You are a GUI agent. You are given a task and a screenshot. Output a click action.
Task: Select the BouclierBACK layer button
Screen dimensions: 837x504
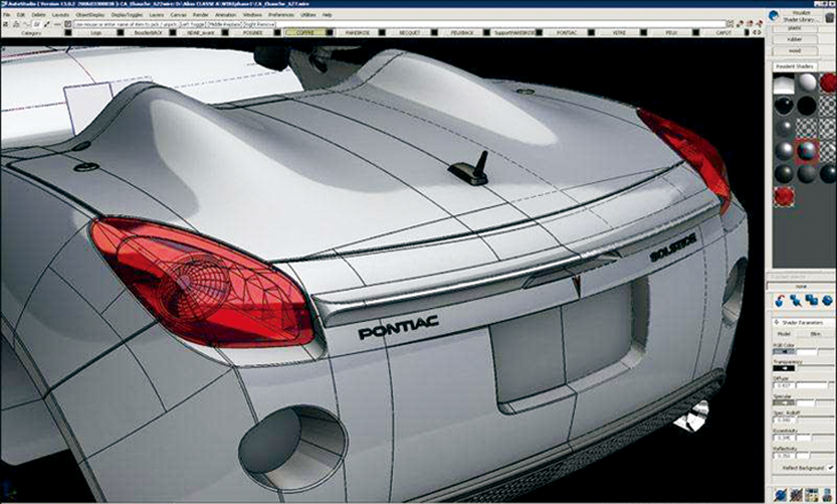click(x=147, y=32)
